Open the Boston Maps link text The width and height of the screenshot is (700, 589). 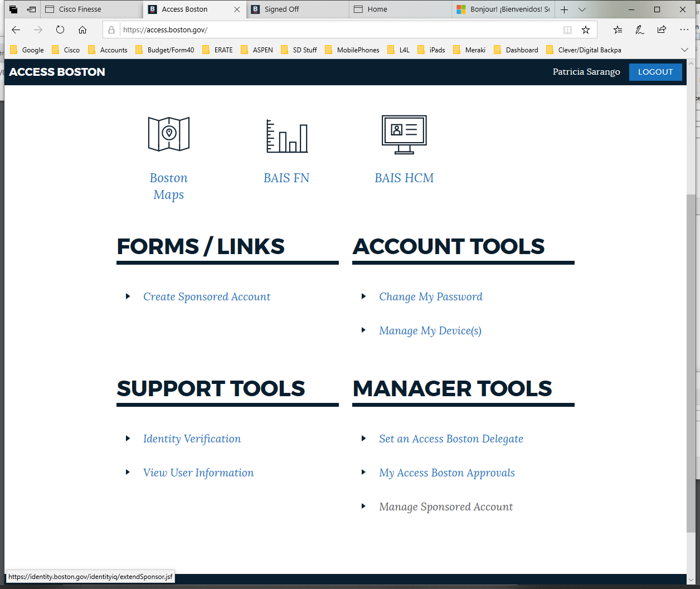tap(169, 186)
